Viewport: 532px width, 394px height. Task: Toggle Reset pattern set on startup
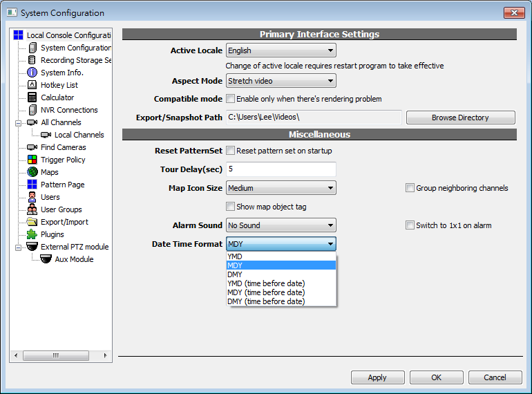click(x=230, y=151)
